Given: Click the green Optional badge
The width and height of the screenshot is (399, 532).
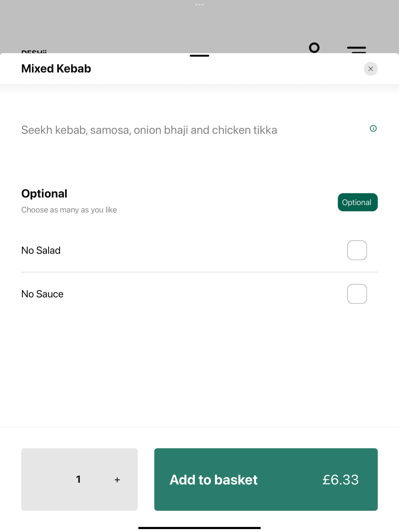Looking at the screenshot, I should tap(358, 202).
